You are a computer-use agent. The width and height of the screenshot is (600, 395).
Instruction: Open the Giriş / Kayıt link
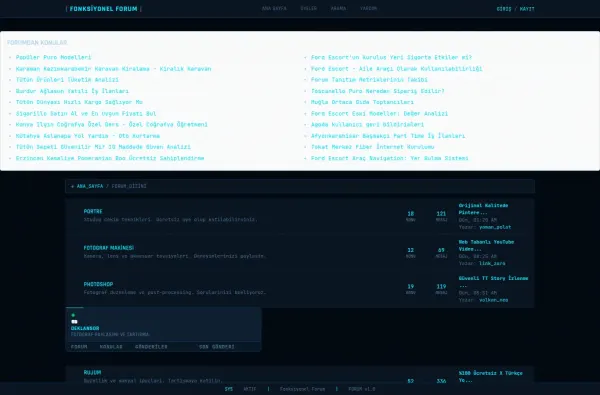[515, 8]
